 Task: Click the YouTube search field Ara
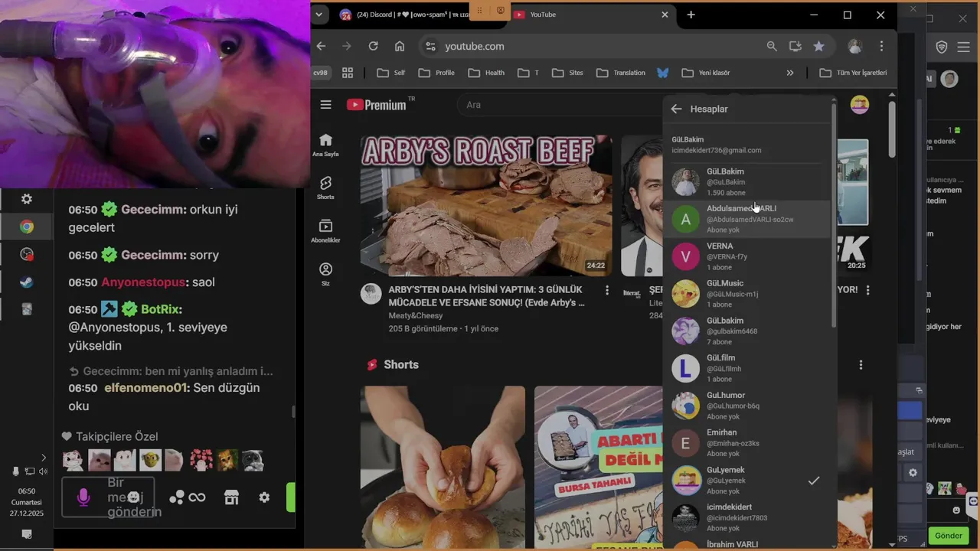pyautogui.click(x=559, y=105)
